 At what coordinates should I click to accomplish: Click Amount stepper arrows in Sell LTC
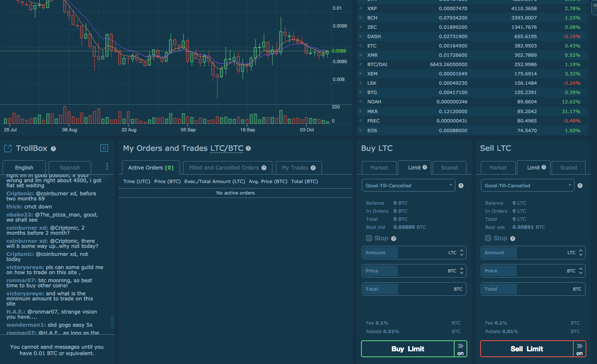pos(580,253)
